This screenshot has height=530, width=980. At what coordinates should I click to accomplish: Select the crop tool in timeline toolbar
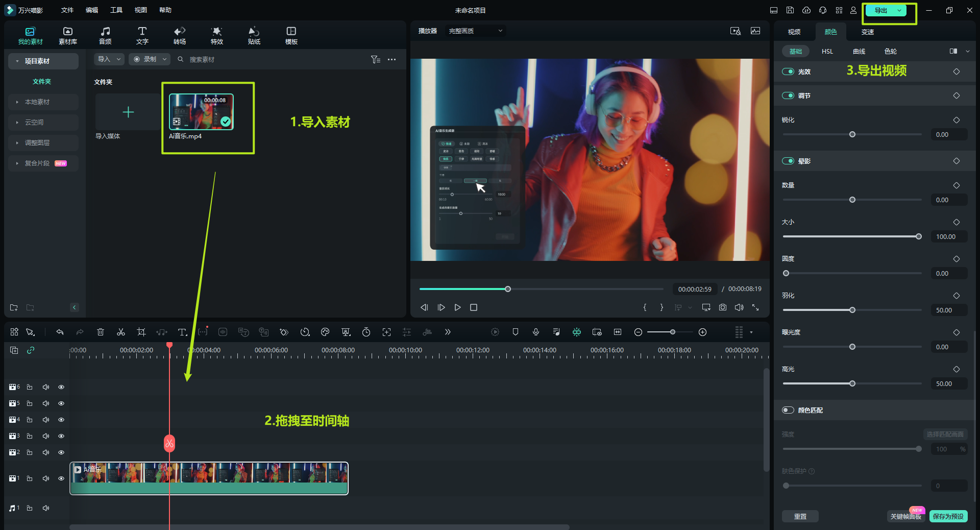(141, 332)
